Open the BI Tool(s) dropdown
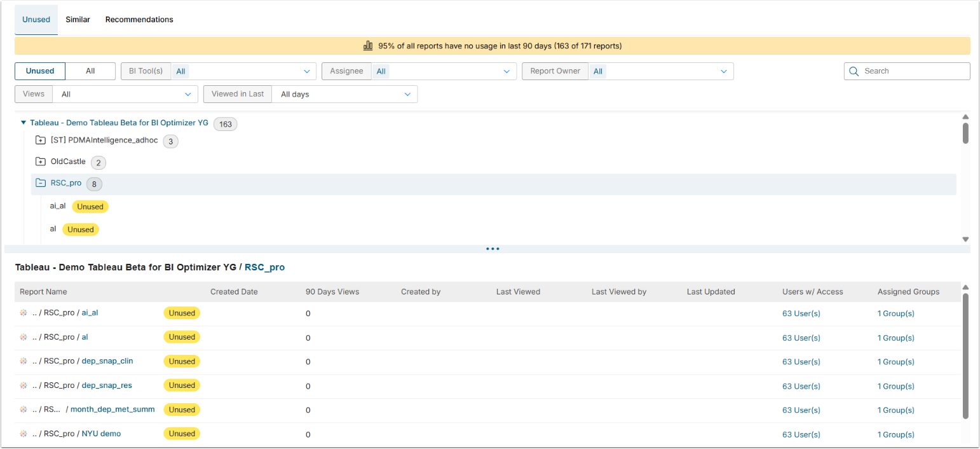Viewport: 980px width, 449px height. point(243,71)
